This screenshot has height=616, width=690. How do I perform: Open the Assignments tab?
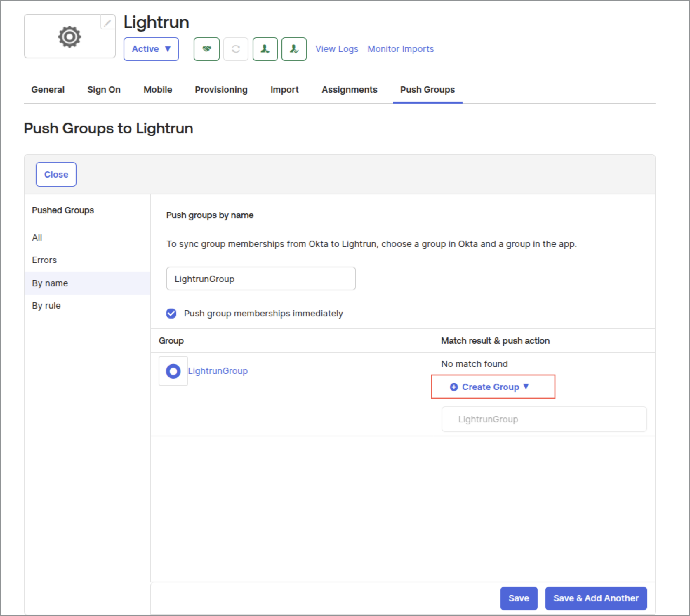pos(349,90)
